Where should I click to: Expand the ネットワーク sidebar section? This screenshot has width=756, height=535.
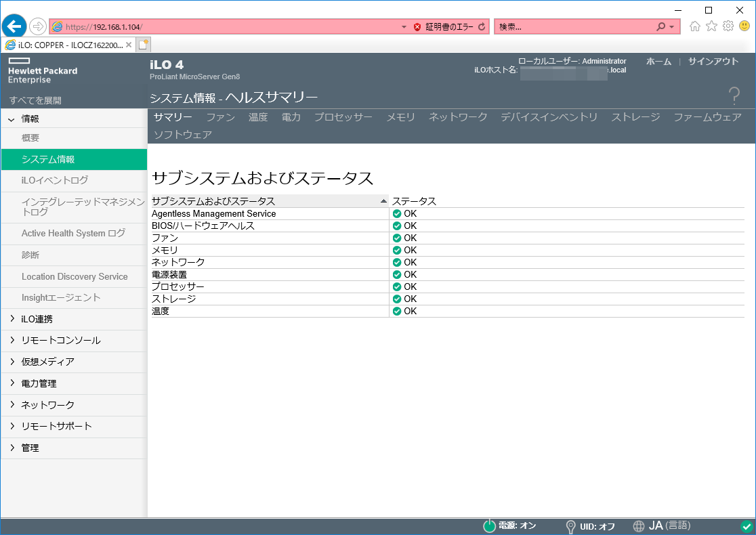click(12, 404)
